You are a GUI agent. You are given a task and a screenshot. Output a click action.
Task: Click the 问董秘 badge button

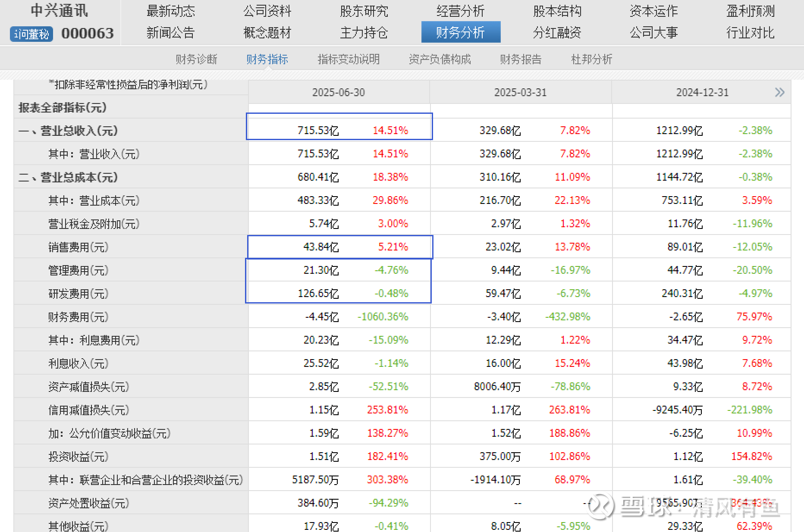pos(31,34)
